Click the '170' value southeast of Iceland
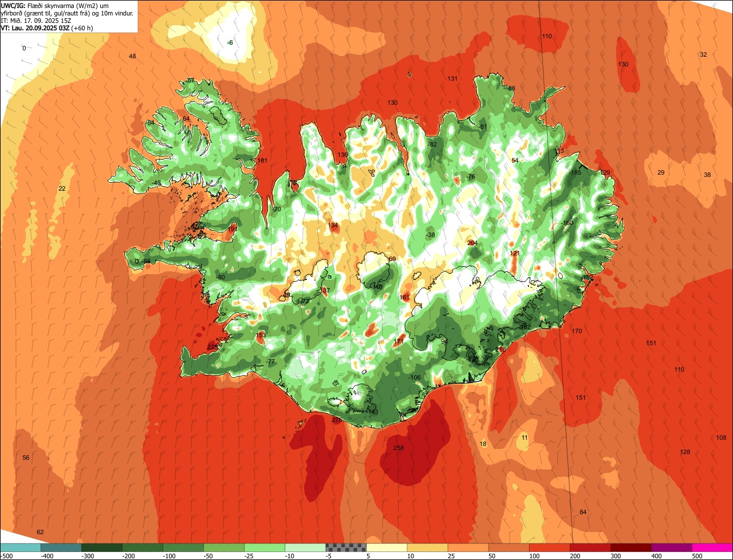This screenshot has height=560, width=733. coord(577,331)
